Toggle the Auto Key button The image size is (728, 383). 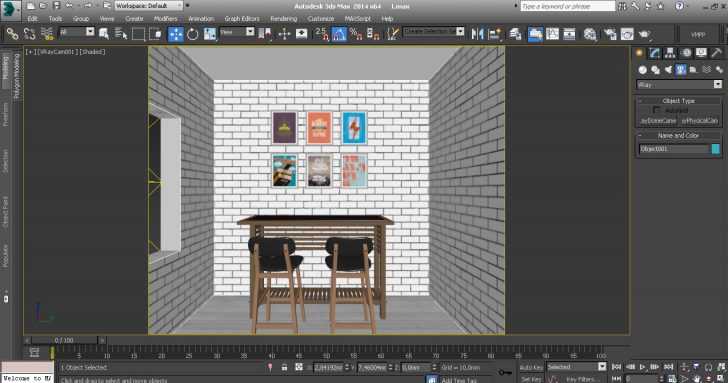[x=531, y=367]
